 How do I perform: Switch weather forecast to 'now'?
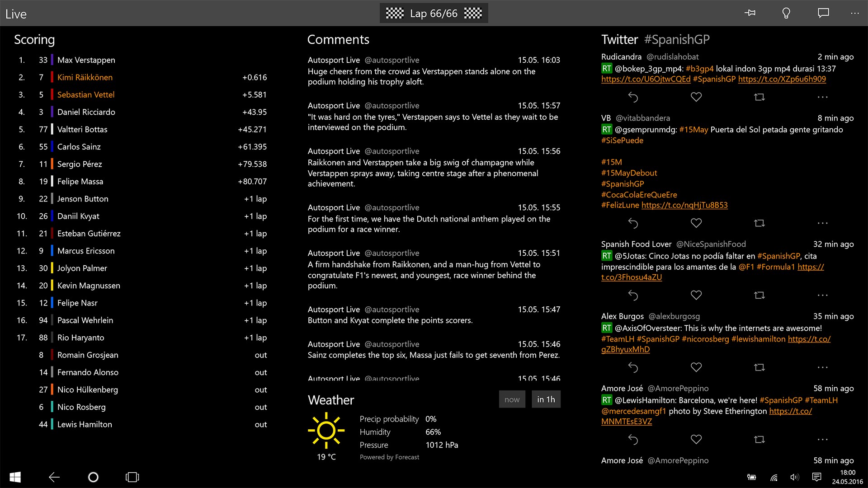pos(512,399)
